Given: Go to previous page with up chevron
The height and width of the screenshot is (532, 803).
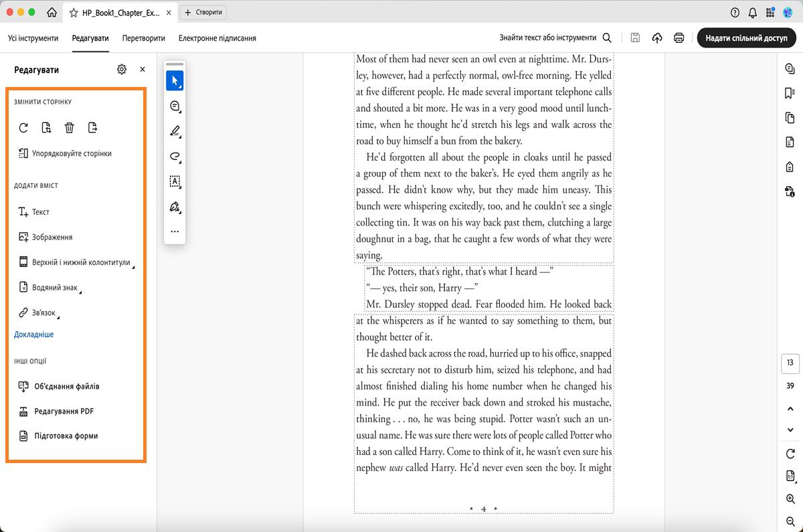Looking at the screenshot, I should coord(790,408).
